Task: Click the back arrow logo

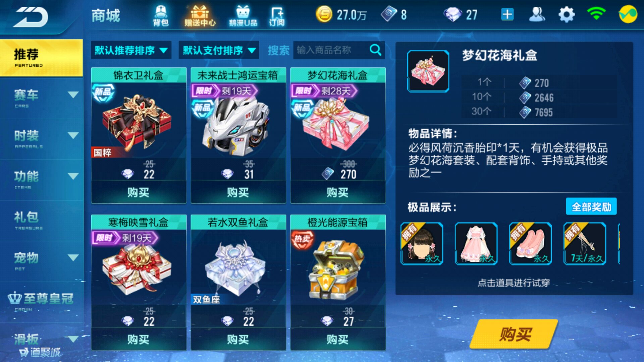Action: click(x=31, y=17)
